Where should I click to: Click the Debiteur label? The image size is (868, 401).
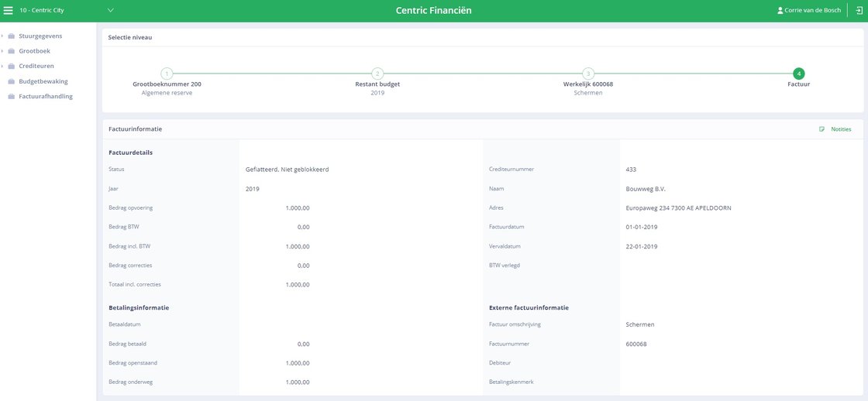tap(500, 363)
